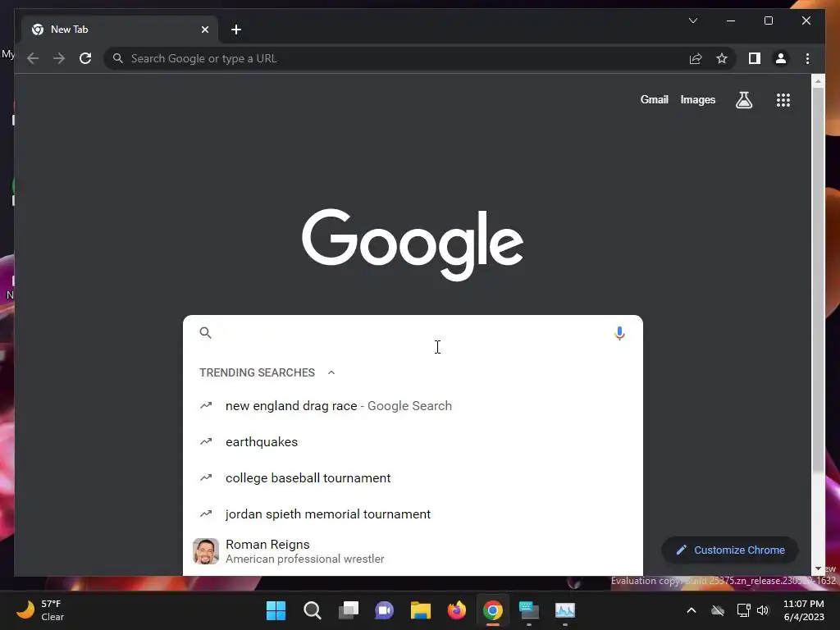Start voice search with microphone
The height and width of the screenshot is (630, 840).
tap(619, 333)
